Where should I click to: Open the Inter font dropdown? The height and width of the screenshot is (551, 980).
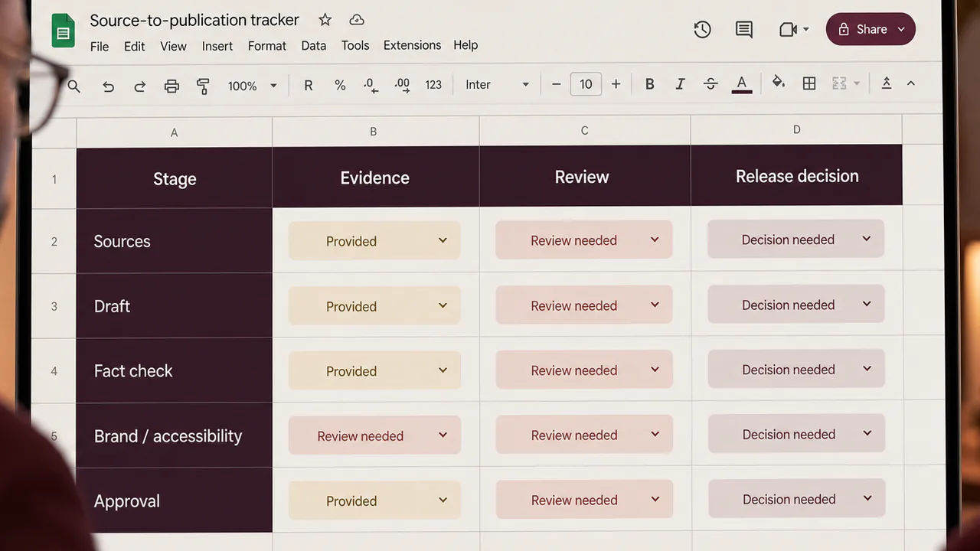click(497, 85)
